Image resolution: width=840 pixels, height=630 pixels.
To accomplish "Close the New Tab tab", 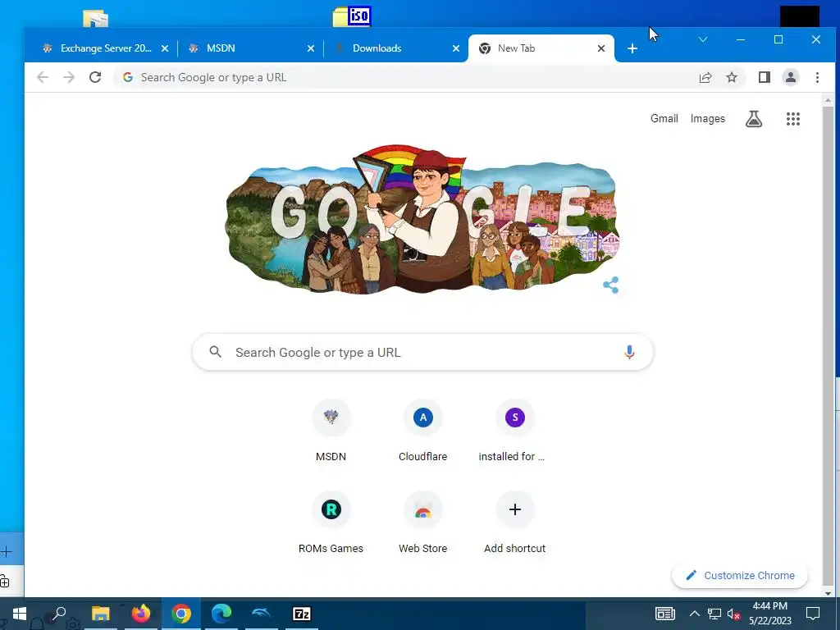I will [x=601, y=48].
